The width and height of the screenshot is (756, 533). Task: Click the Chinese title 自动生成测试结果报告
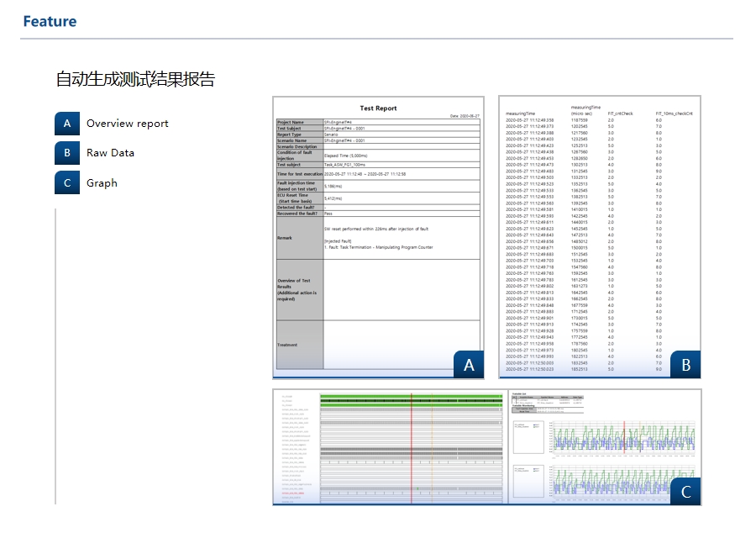tap(135, 79)
